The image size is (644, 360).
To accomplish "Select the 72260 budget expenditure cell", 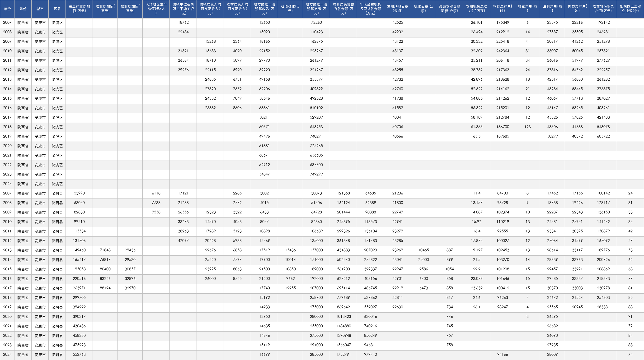I will click(316, 23).
